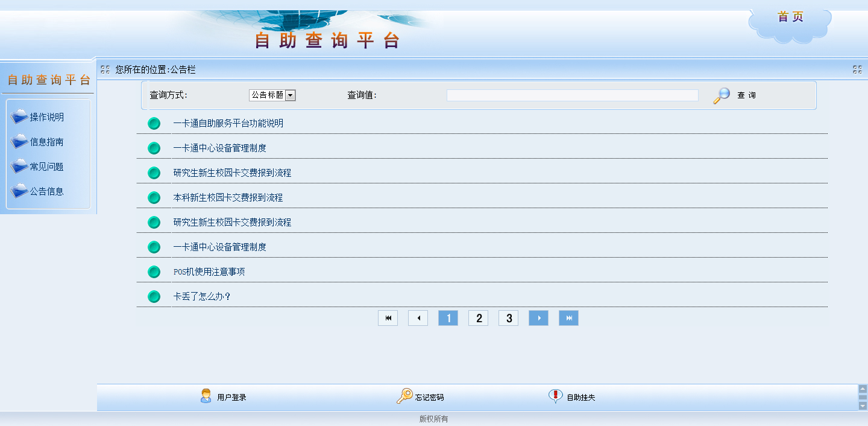Jump to first page of announcements
Viewport: 868px width, 426px height.
point(388,318)
